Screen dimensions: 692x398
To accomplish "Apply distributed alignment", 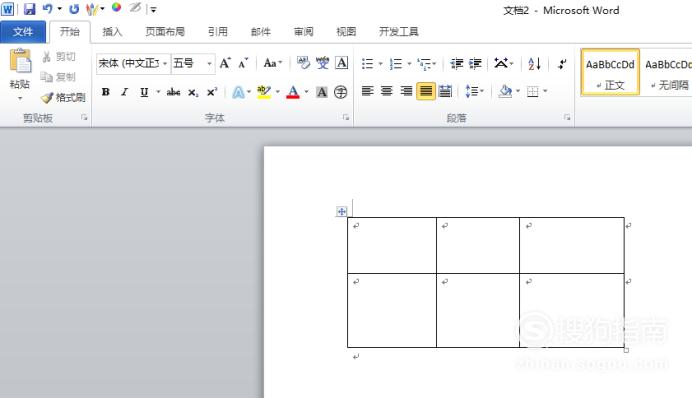I will [445, 91].
